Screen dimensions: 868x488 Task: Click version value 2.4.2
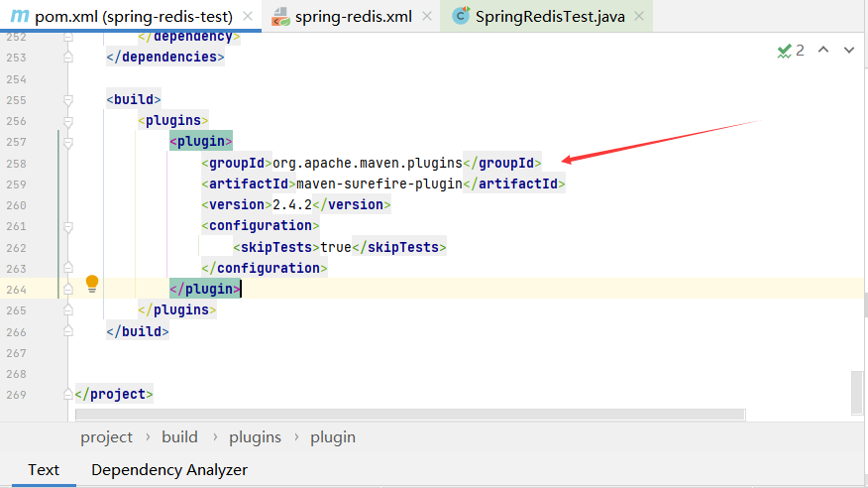click(292, 205)
